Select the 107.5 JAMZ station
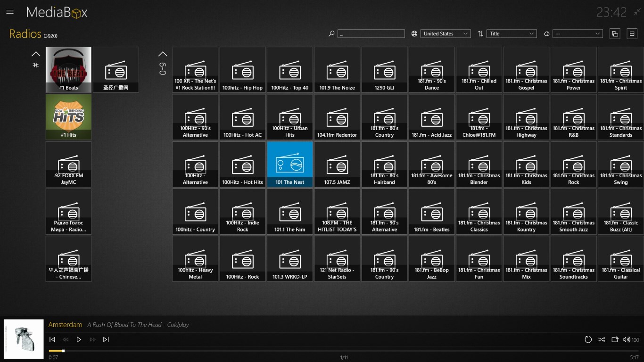The width and height of the screenshot is (644, 362). click(x=337, y=165)
